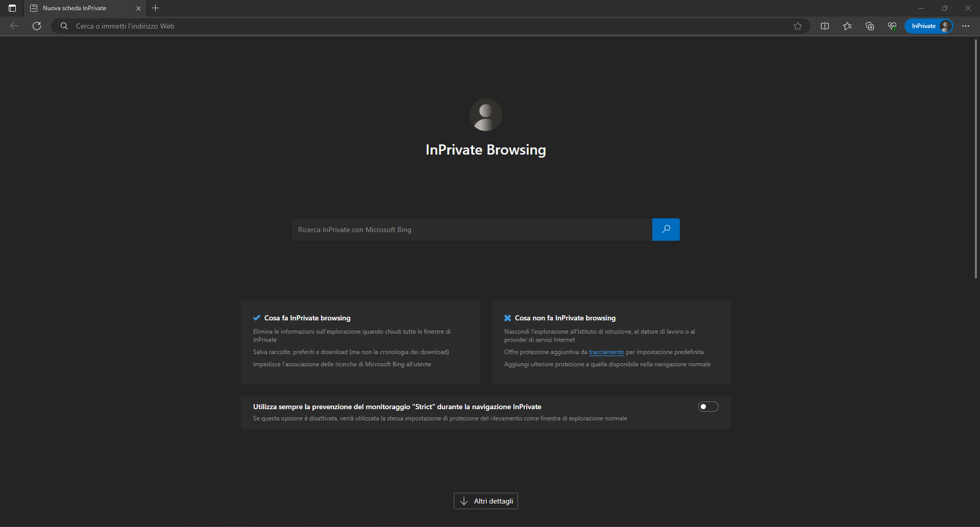Follow the tracciamento link
Screen dimensions: 980x527
[x=606, y=352]
